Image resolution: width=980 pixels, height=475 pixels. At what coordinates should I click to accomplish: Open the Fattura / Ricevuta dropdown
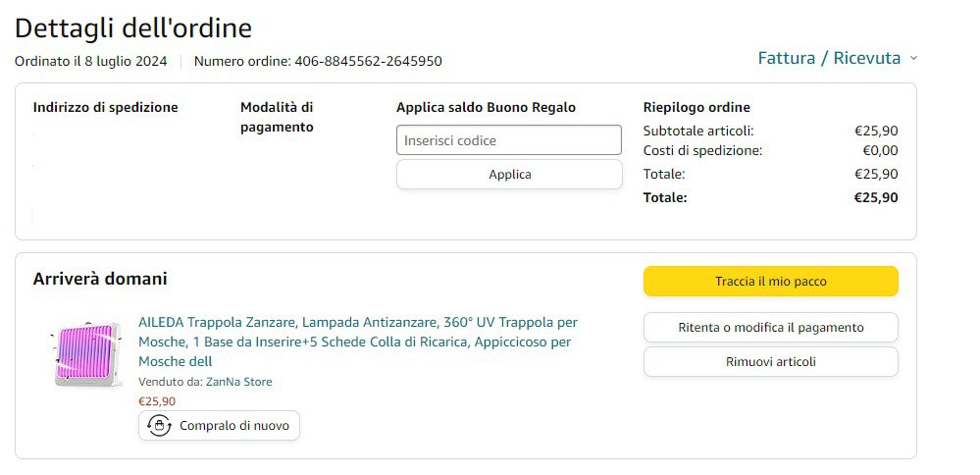tap(829, 59)
